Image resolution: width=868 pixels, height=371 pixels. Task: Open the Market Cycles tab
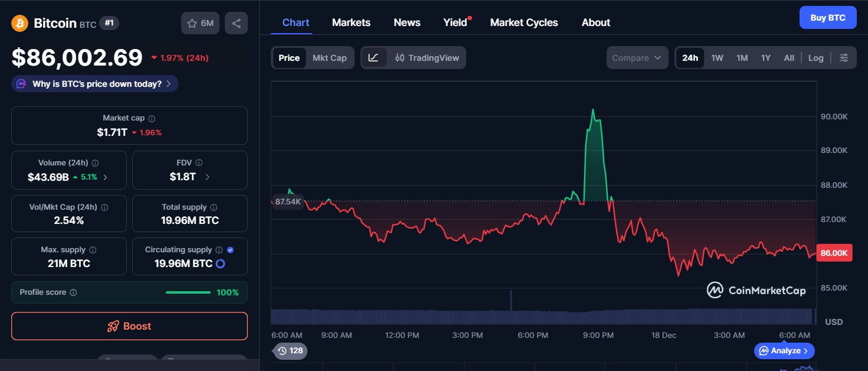tap(524, 22)
